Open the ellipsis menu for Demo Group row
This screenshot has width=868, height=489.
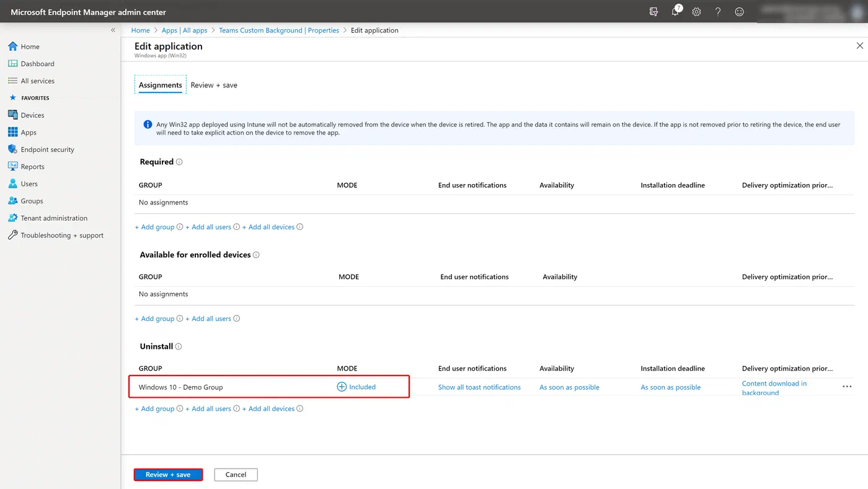coord(847,387)
